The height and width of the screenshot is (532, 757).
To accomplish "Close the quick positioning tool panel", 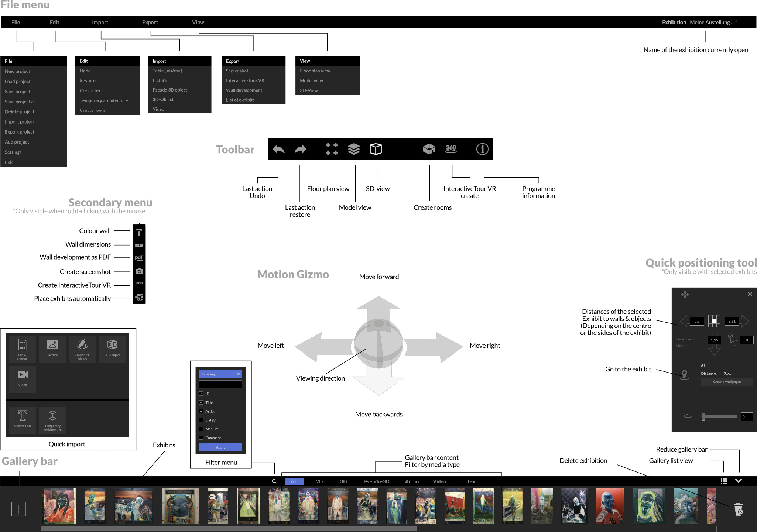I will pos(750,294).
